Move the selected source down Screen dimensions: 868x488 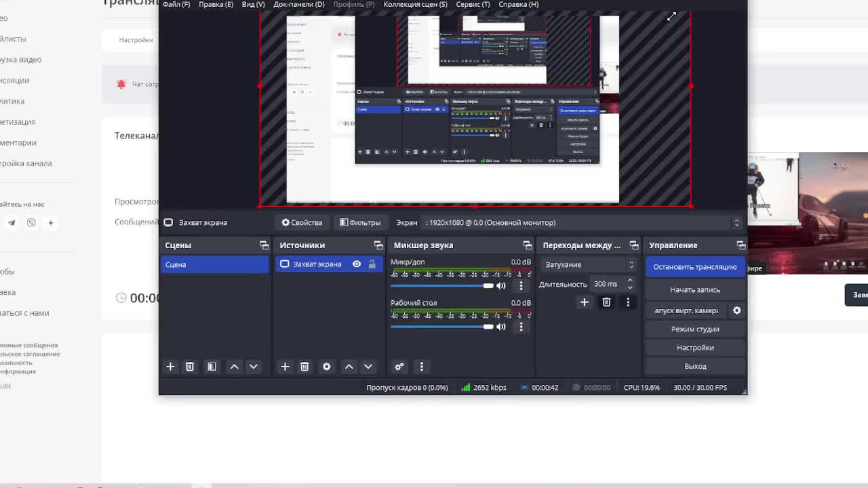coord(368,367)
